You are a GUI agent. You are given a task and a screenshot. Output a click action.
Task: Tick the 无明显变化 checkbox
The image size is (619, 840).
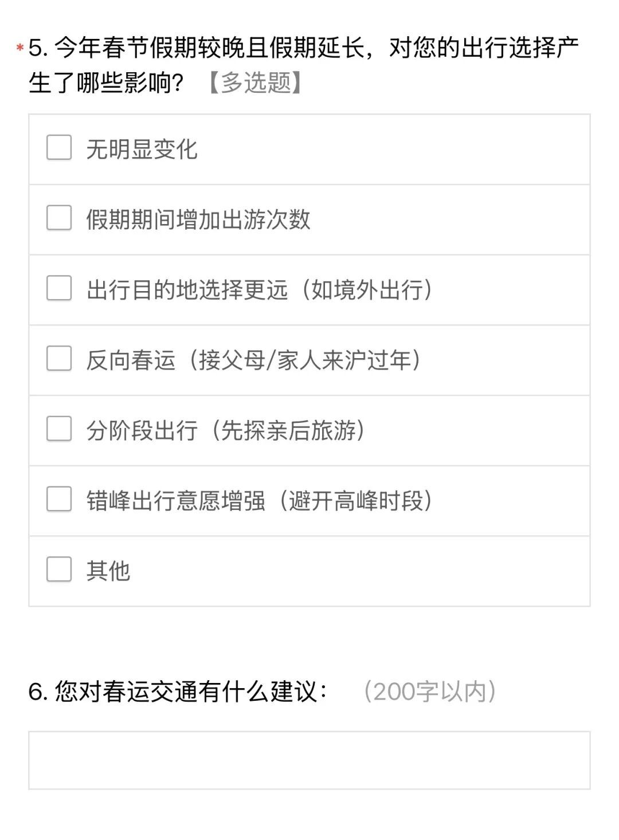pos(59,148)
